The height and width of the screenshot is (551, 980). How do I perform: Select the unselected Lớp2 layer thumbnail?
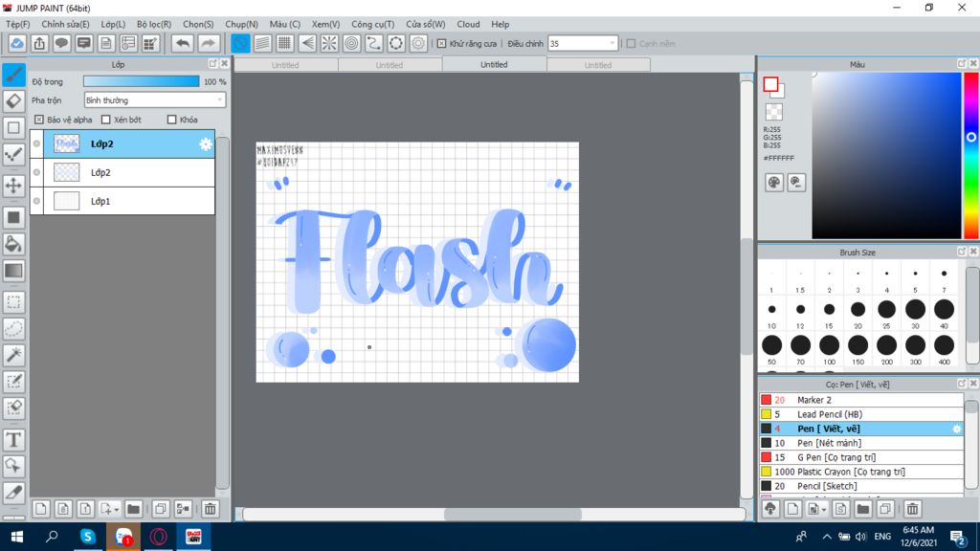pyautogui.click(x=66, y=172)
